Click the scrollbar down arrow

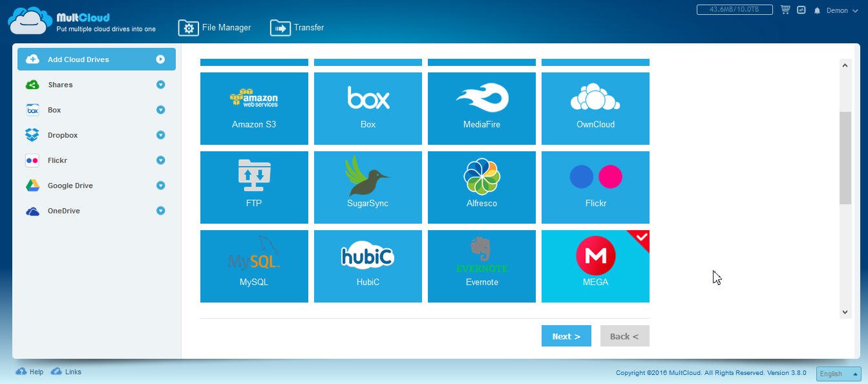point(845,312)
